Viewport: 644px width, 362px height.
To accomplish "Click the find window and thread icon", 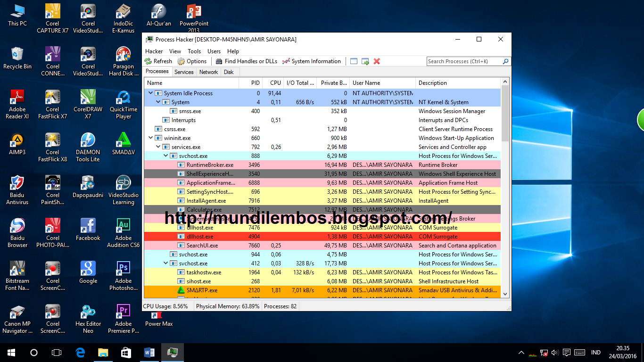I will [365, 61].
